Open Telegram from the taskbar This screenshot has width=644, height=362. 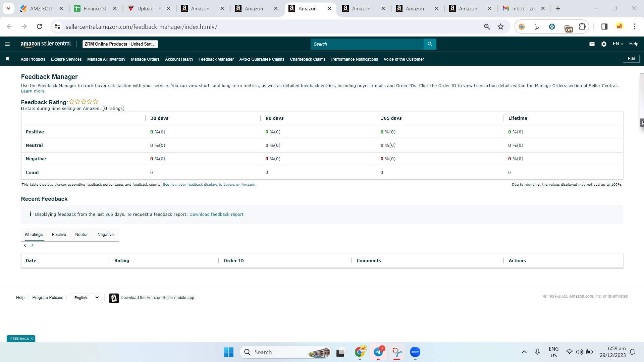(378, 352)
